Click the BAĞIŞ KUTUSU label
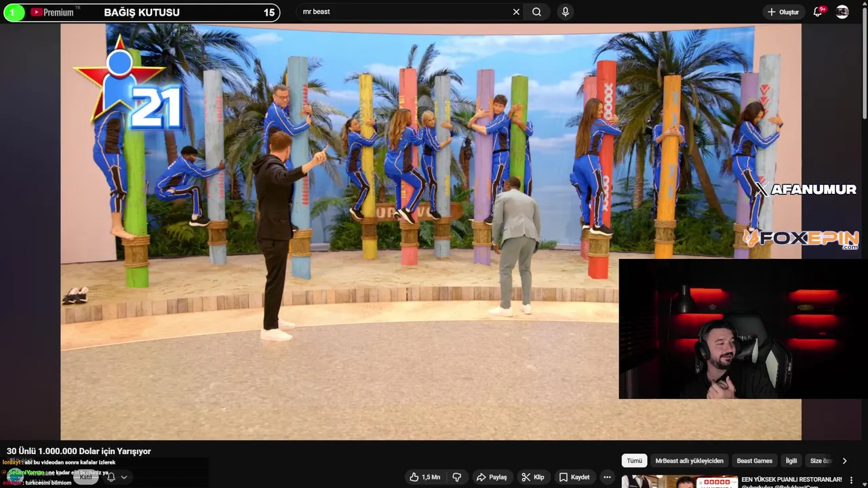 point(142,12)
